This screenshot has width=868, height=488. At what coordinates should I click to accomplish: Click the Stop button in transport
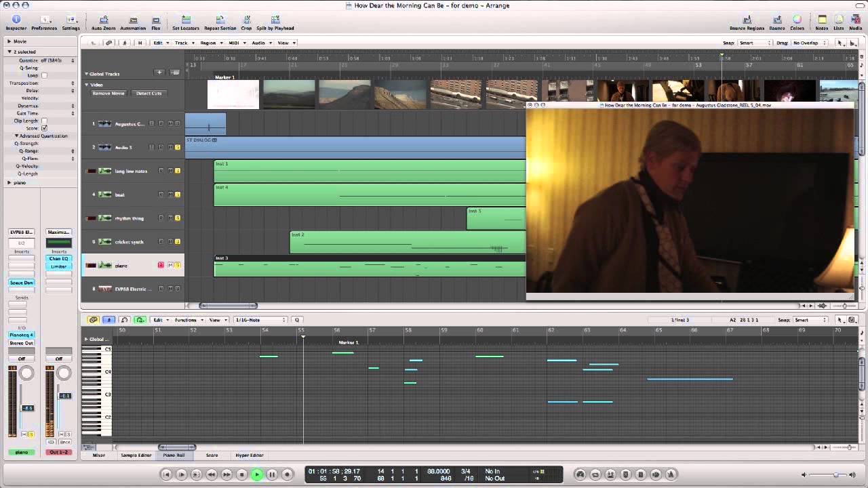coord(241,474)
